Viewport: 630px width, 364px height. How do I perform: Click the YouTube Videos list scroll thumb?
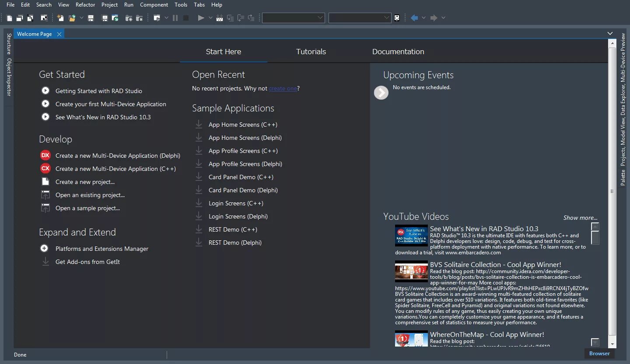595,238
